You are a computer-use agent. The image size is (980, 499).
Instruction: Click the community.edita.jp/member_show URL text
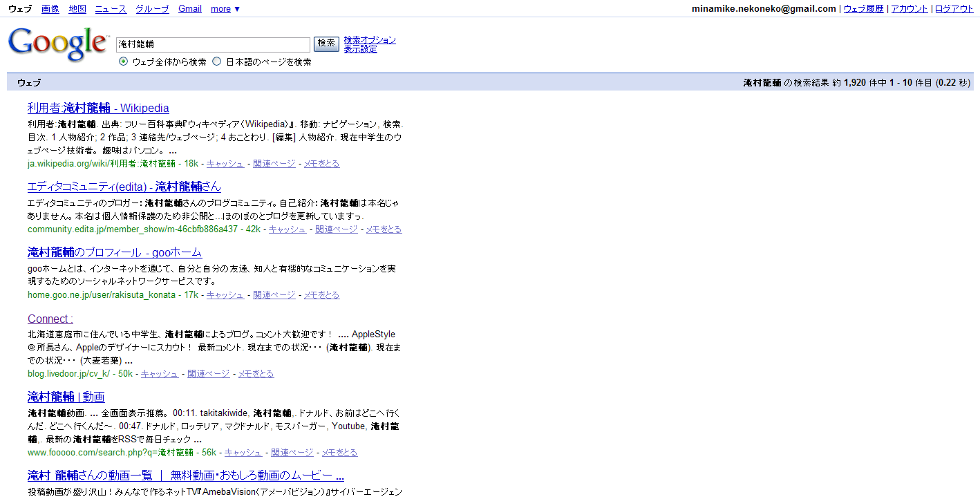(x=133, y=229)
